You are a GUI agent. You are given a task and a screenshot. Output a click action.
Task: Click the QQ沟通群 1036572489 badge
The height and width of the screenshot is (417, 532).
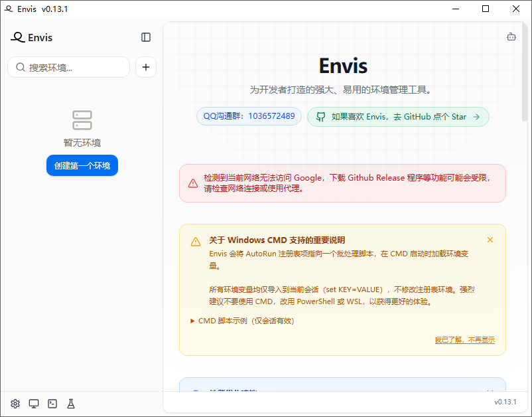[x=249, y=116]
